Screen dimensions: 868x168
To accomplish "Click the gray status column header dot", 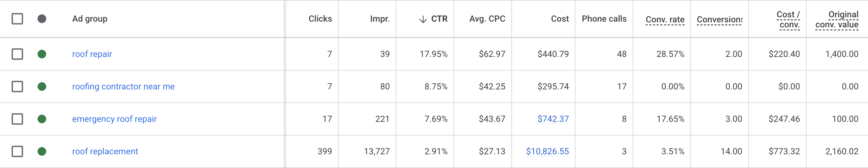I will (42, 19).
